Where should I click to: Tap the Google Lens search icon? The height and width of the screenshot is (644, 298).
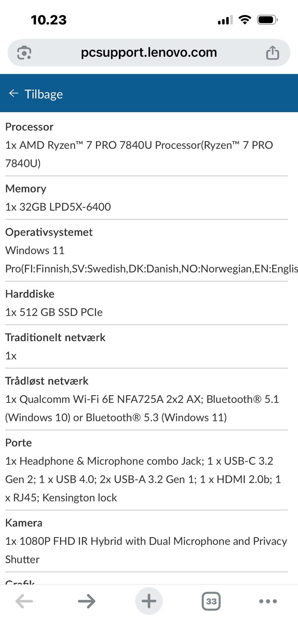pos(24,53)
